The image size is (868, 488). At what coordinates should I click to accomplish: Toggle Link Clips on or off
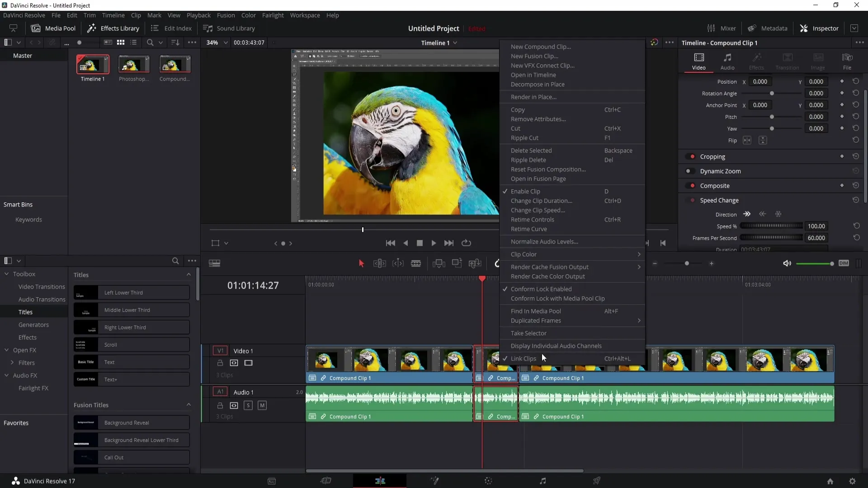click(524, 358)
